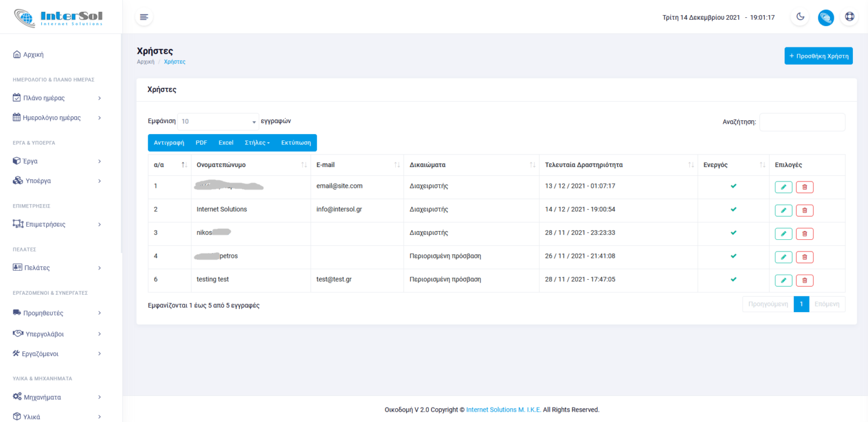Toggle dark mode with the moon icon
868x422 pixels.
(800, 17)
